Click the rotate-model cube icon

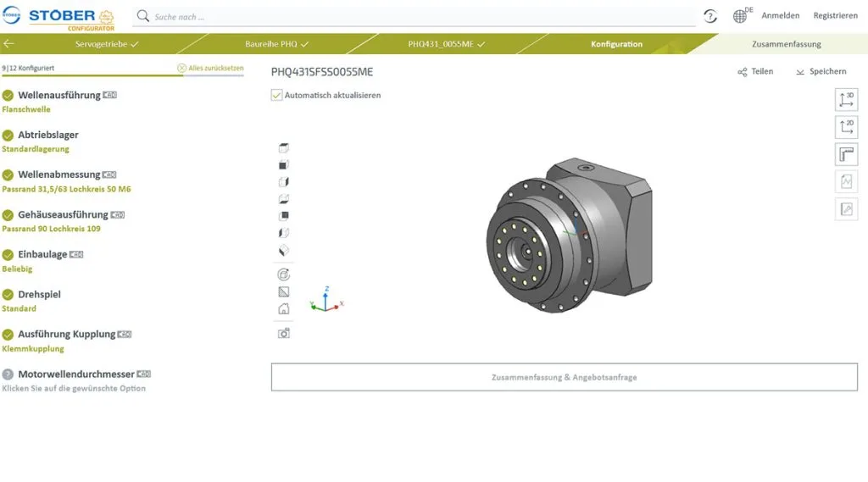click(x=283, y=274)
